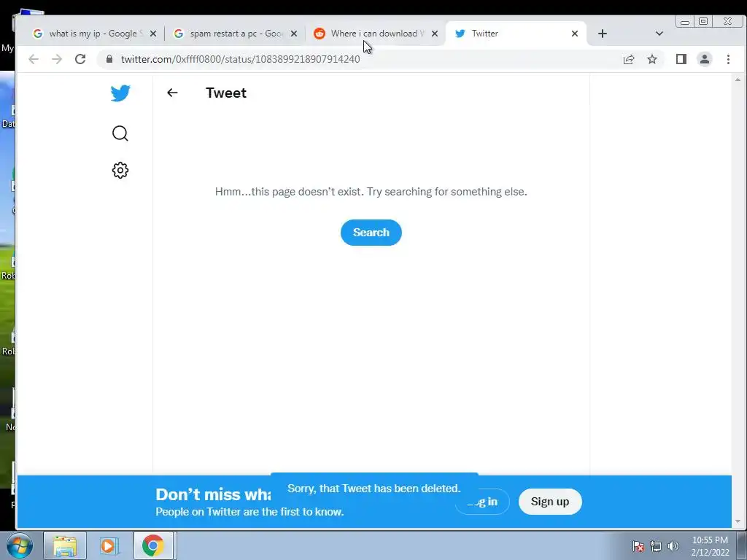
Task: Toggle Chrome side panel
Action: pyautogui.click(x=681, y=59)
